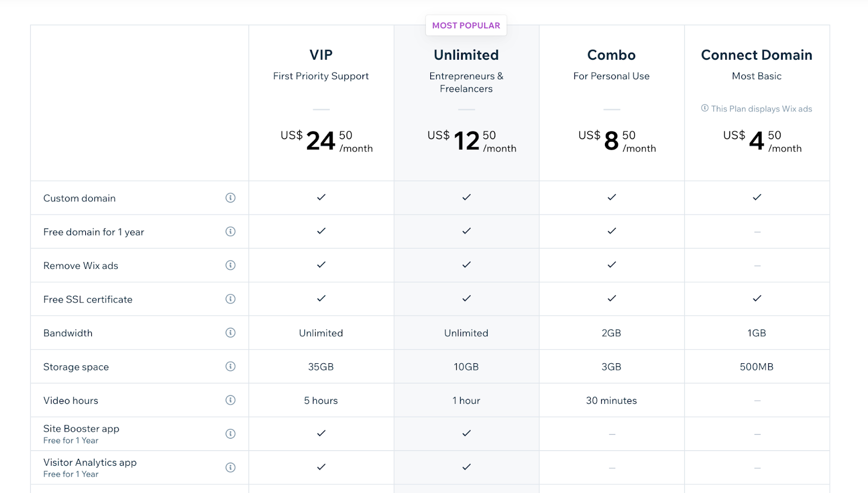Click the Visitor Analytics app info icon
Image resolution: width=868 pixels, height=493 pixels.
pos(231,467)
